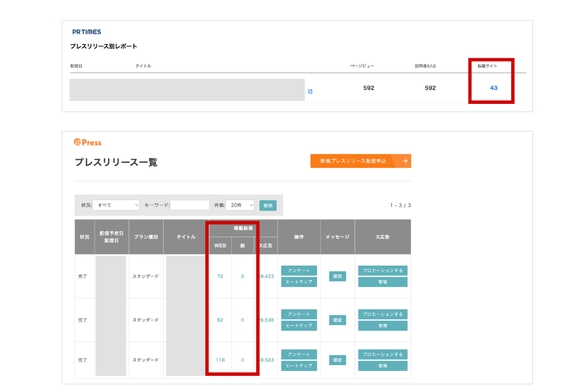Click 確認 message button in WEB 118 row

click(338, 360)
